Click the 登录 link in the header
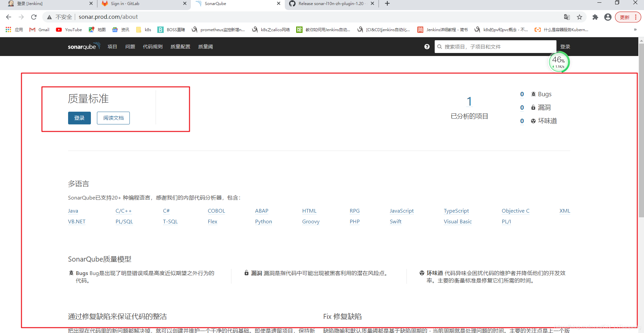The image size is (644, 333). tap(565, 47)
